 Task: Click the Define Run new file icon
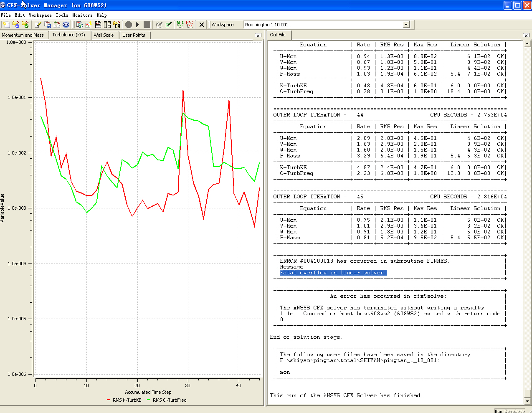(x=7, y=25)
